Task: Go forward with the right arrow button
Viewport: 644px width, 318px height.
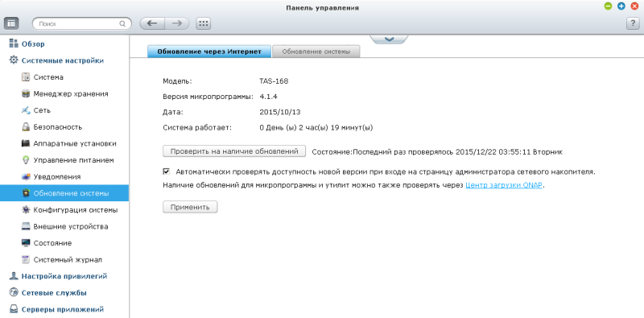Action: tap(177, 23)
